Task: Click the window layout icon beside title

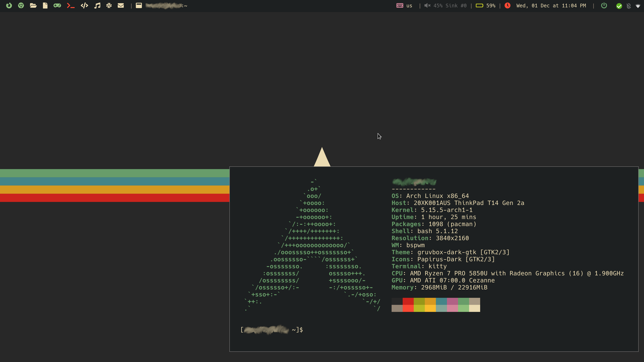Action: [139, 6]
